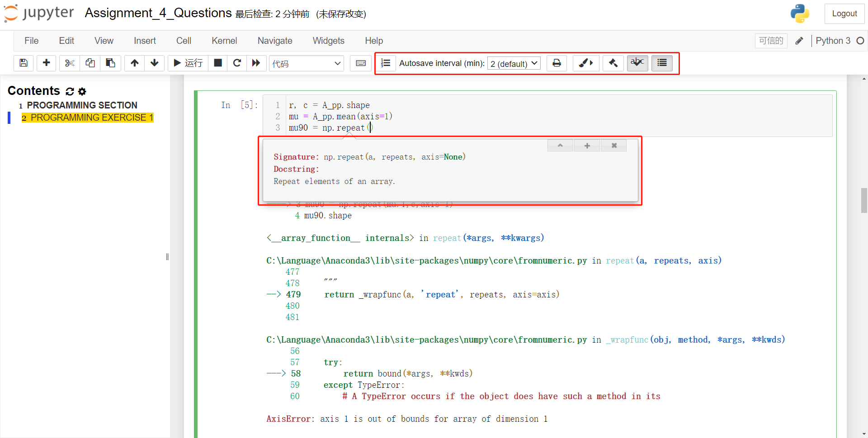The height and width of the screenshot is (438, 868).
Task: Open the Kernel menu
Action: point(224,41)
